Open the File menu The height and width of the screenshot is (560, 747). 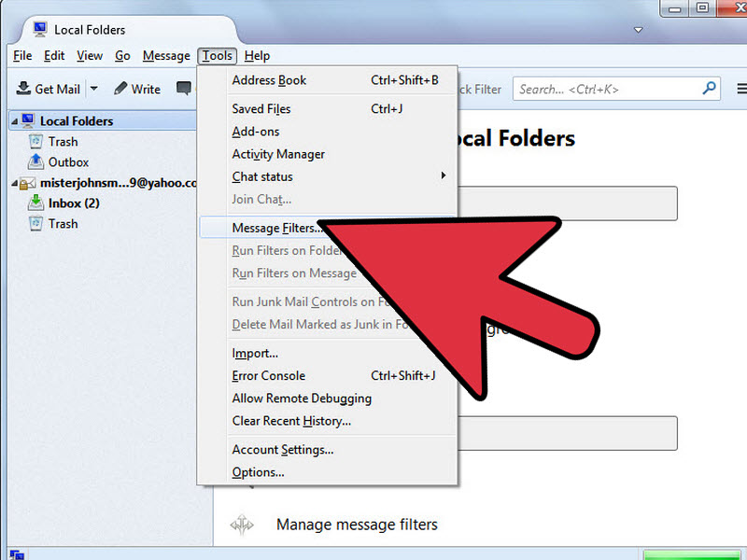(22, 56)
